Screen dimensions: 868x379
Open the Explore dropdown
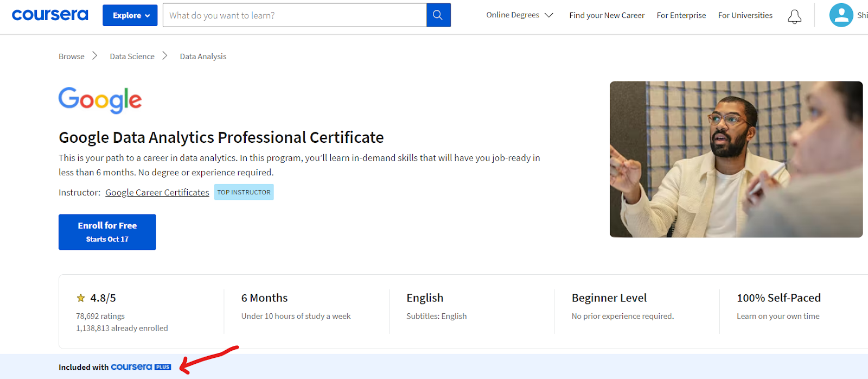coord(130,15)
